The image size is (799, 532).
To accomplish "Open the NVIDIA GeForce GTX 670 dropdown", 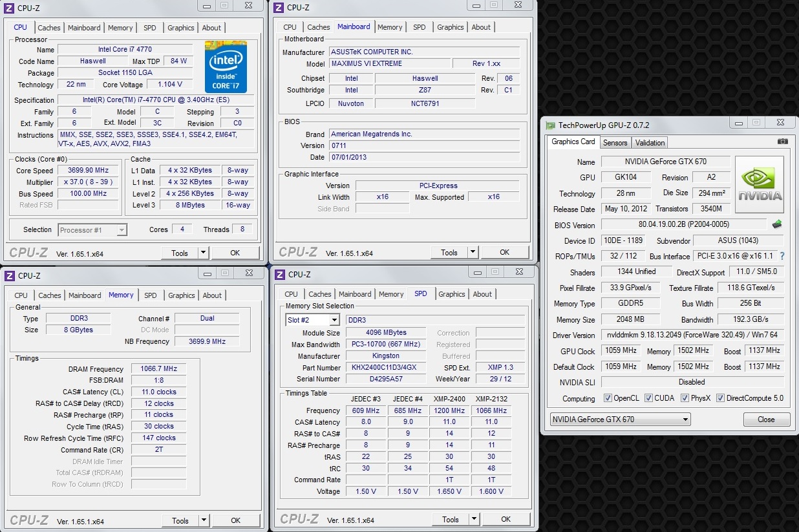I will (x=620, y=420).
